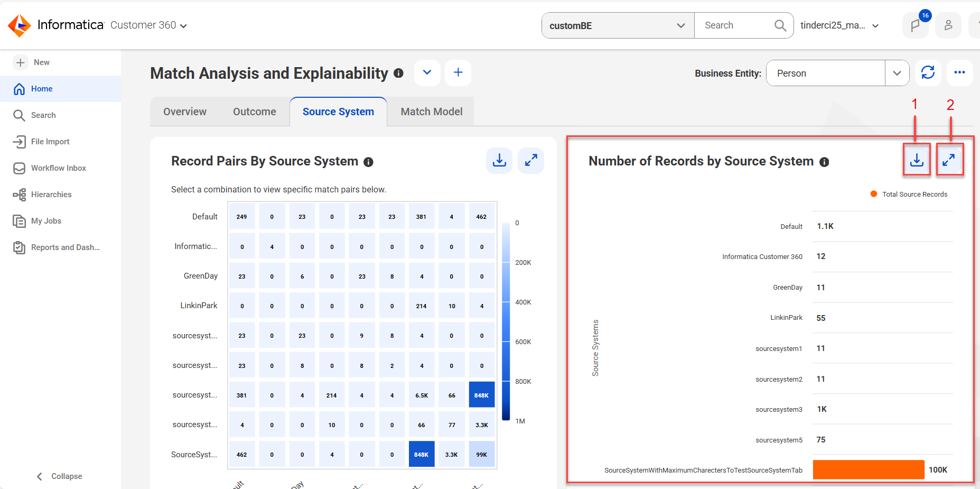Select the Source System tab
Viewport: 980px width, 489px height.
(338, 112)
